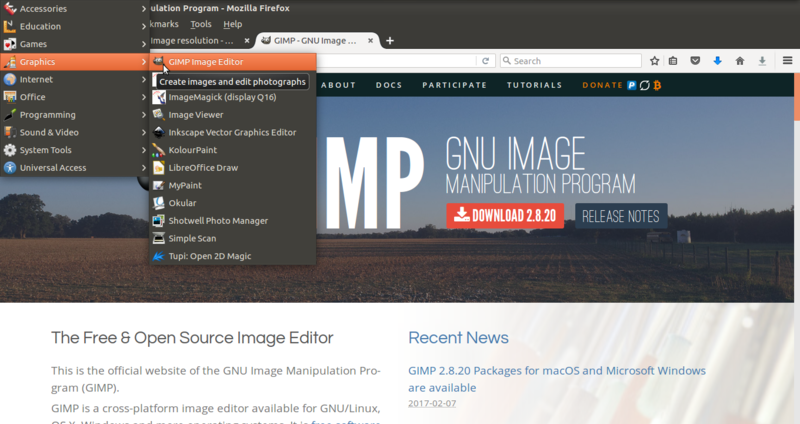The width and height of the screenshot is (800, 424).
Task: Open Image Viewer from the submenu
Action: click(233, 115)
